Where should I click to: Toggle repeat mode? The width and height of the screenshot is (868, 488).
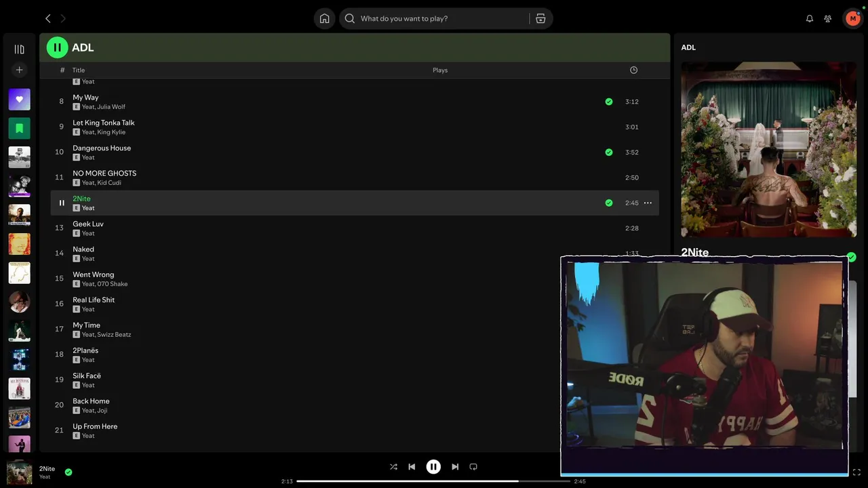pos(473,466)
